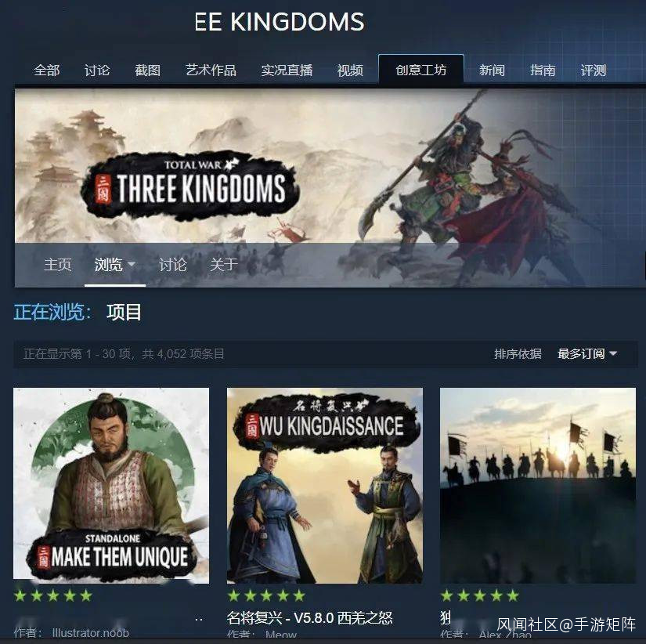This screenshot has height=644, width=646.
Task: Open the 名将复兴 - V5.8.0 西羌之怒 title link
Action: 309,617
